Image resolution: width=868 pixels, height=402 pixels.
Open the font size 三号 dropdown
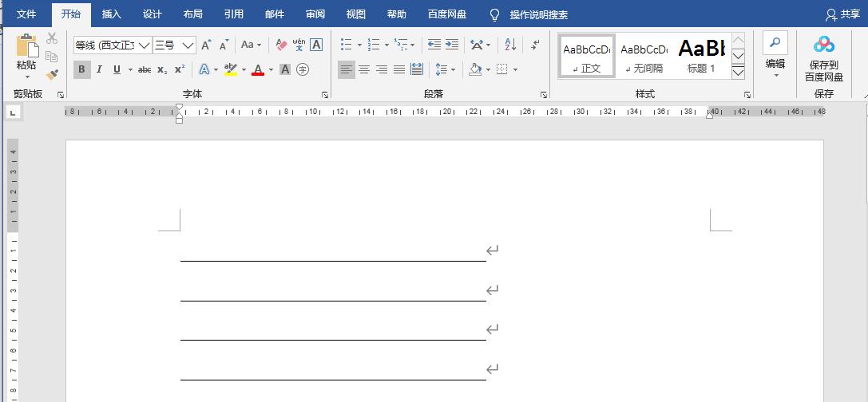pos(188,45)
